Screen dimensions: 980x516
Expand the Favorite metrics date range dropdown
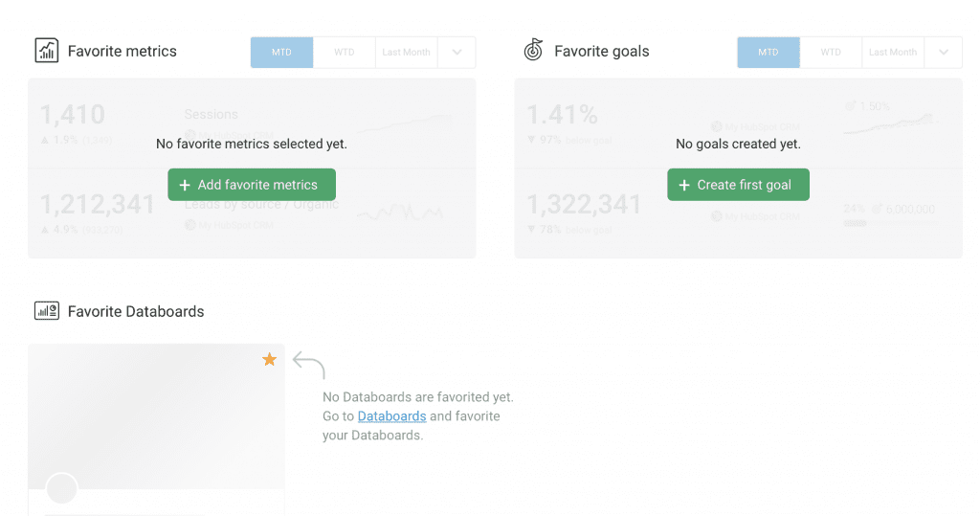[x=457, y=53]
